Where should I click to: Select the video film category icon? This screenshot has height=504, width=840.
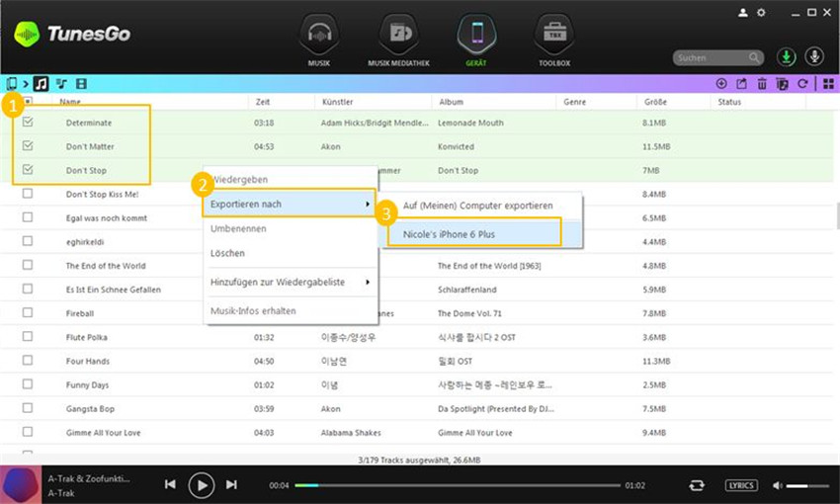point(81,84)
